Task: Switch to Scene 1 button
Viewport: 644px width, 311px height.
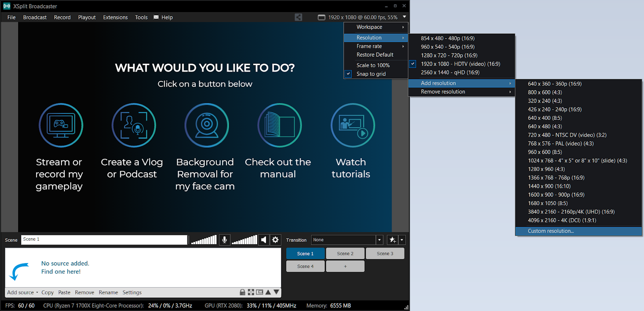Action: click(x=305, y=253)
